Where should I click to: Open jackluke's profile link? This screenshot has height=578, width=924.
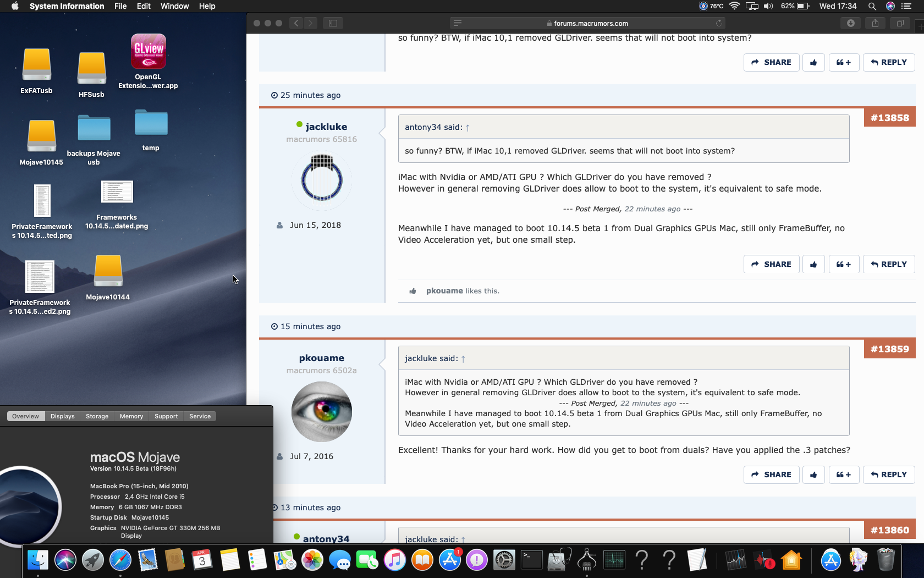(x=326, y=127)
